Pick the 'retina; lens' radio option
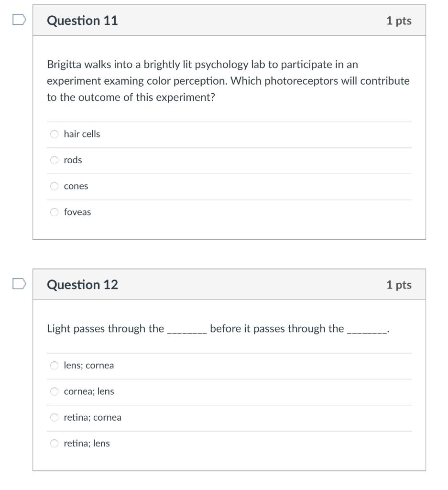This screenshot has width=448, height=490. (x=55, y=444)
